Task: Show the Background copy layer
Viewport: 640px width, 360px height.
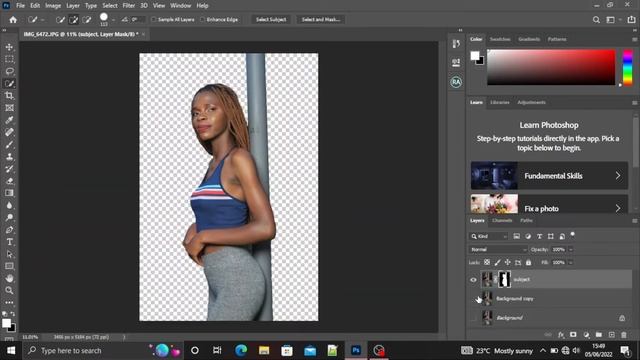Action: pyautogui.click(x=473, y=299)
